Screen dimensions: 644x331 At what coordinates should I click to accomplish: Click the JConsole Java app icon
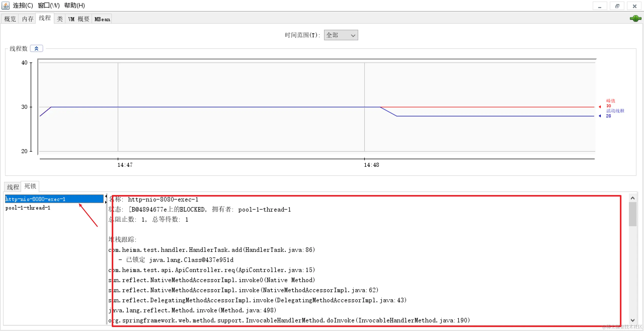(x=6, y=5)
